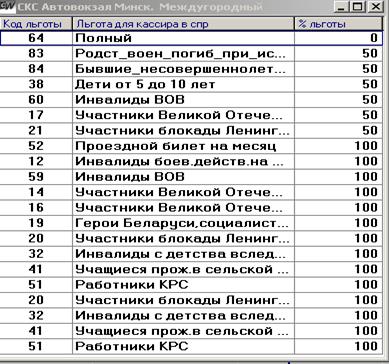Select the code cell 17
389x364 pixels.
pyautogui.click(x=36, y=115)
